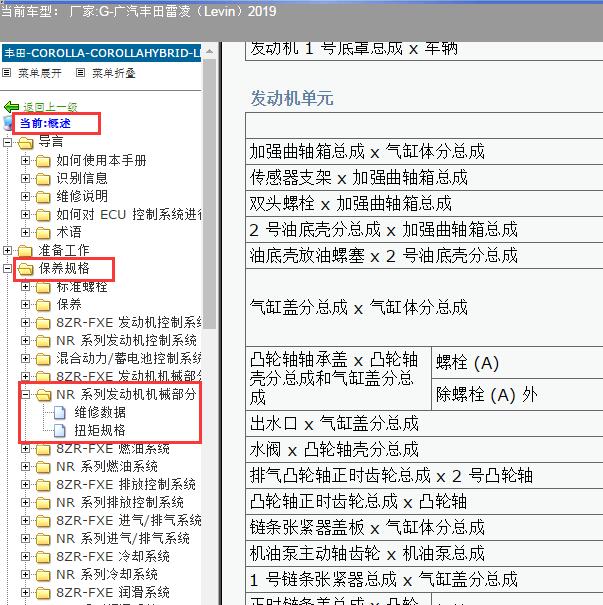The height and width of the screenshot is (605, 603).
Task: Click the 除螺栓 (A) 外 cell
Action: point(517,394)
